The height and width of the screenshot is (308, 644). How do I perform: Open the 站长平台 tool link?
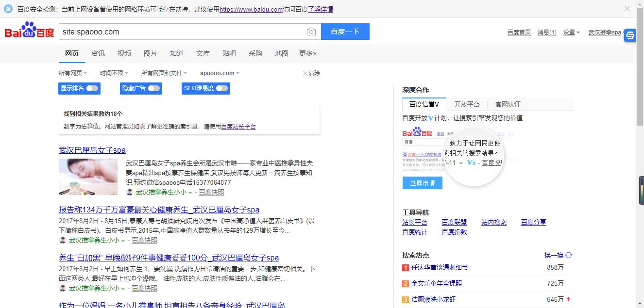[415, 222]
